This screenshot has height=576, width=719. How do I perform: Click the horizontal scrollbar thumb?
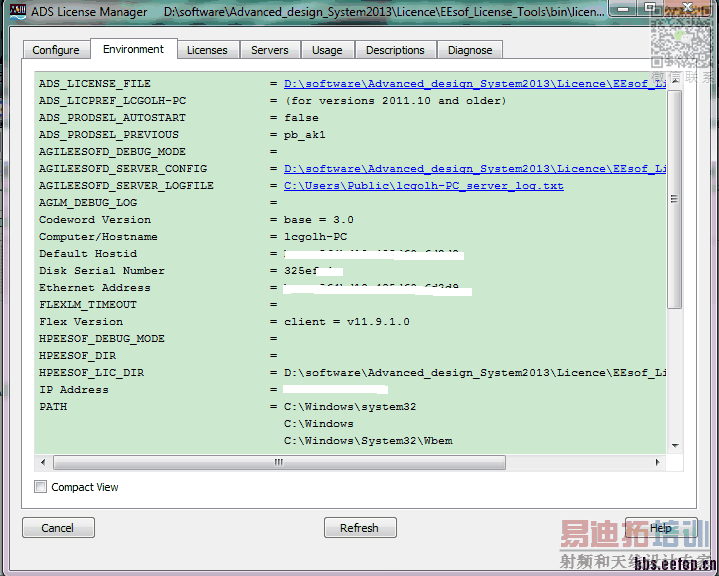pos(279,462)
